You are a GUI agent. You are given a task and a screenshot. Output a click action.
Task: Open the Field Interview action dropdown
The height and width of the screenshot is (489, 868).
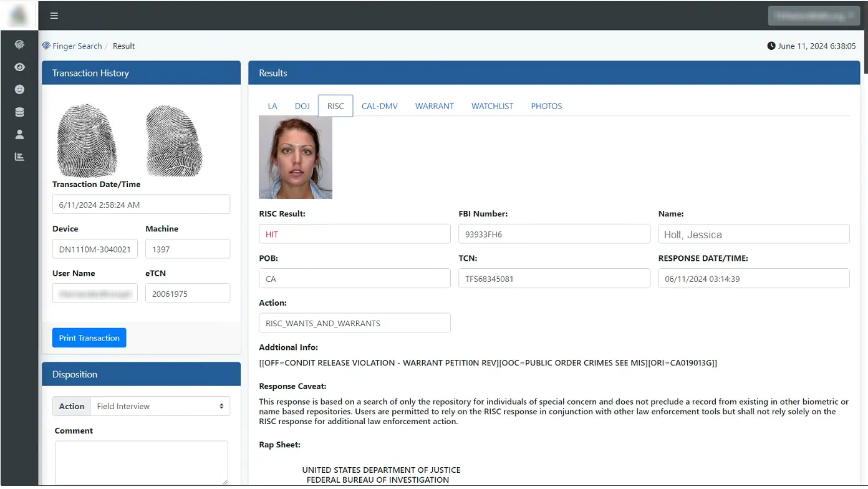[x=160, y=406]
